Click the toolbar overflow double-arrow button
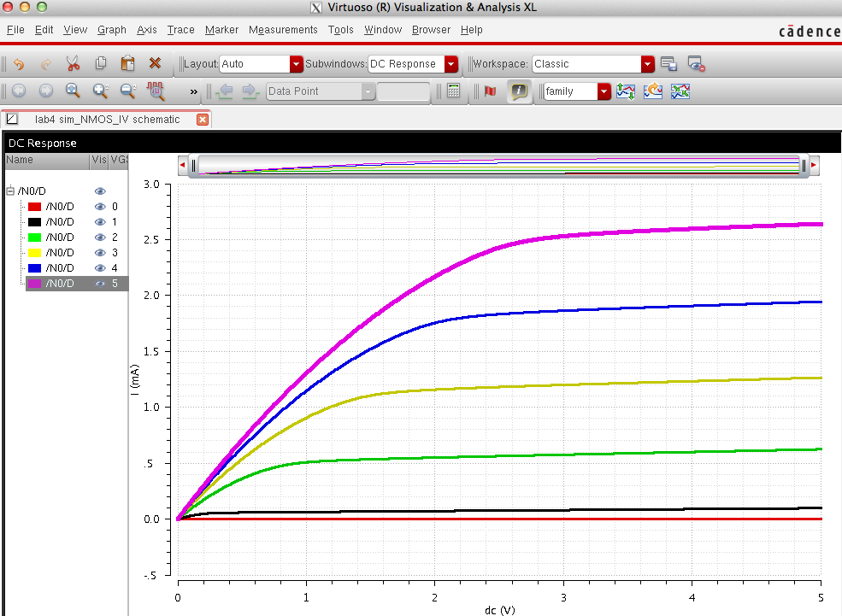 (x=194, y=91)
